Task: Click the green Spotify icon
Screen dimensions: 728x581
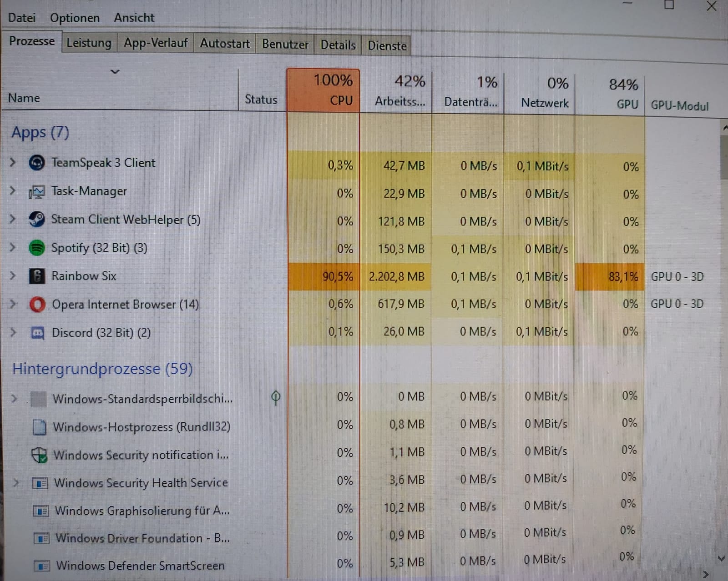Action: (37, 248)
